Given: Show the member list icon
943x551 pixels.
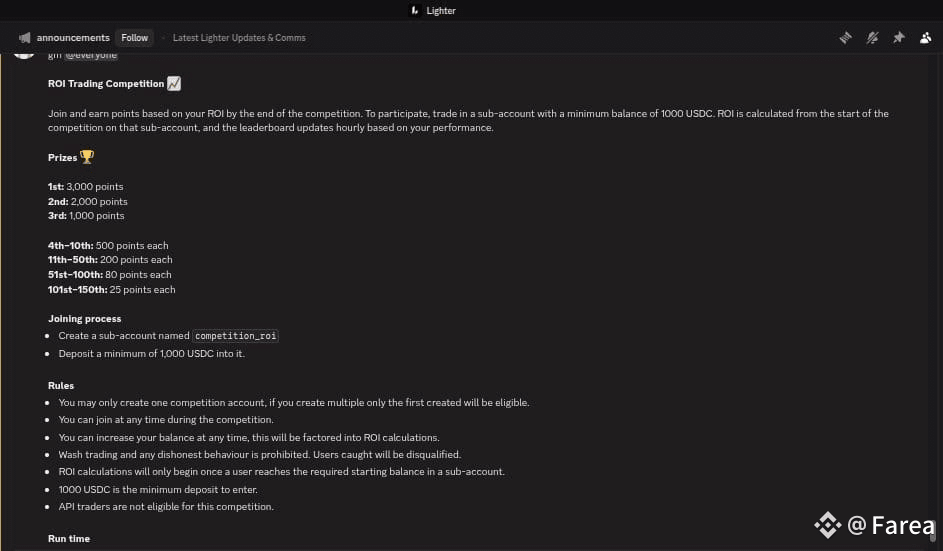Looking at the screenshot, I should tap(926, 38).
